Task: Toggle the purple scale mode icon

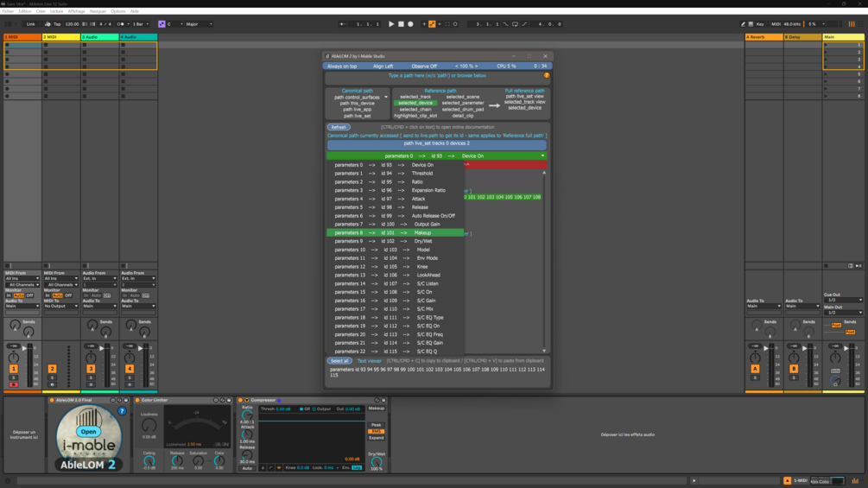Action: click(x=162, y=24)
